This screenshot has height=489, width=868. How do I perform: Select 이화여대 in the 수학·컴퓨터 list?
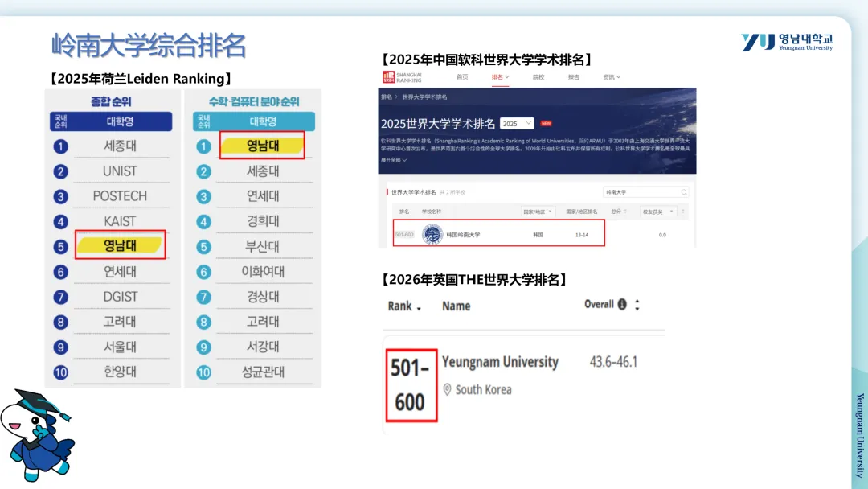[x=262, y=272]
